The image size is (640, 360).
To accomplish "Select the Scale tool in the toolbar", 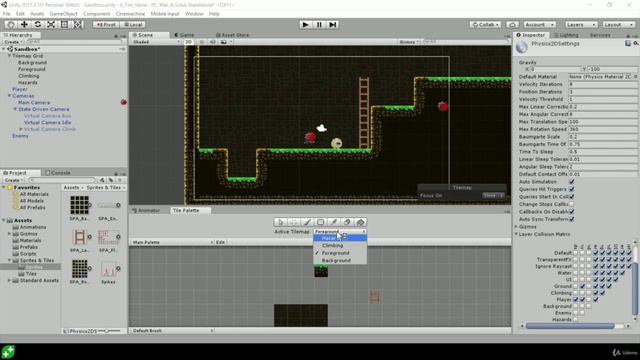I will [x=51, y=24].
